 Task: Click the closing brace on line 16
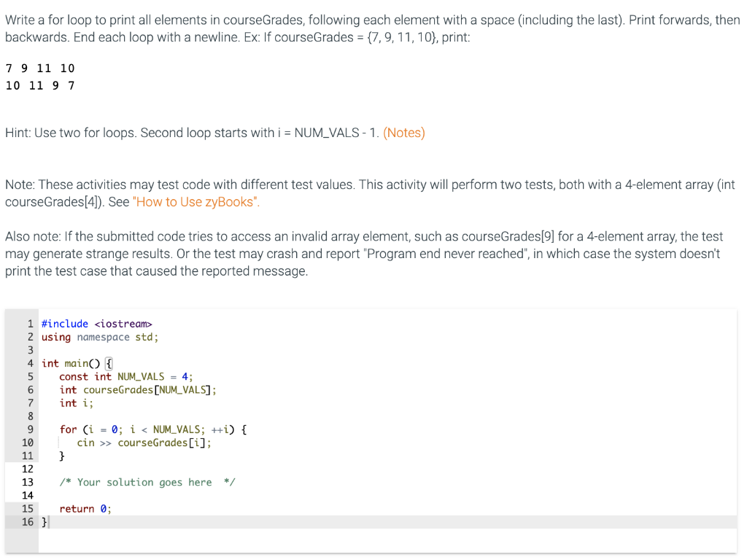(x=44, y=521)
